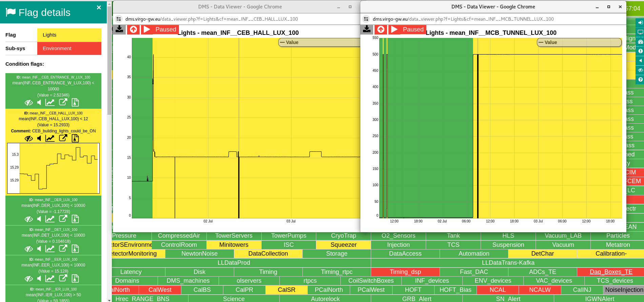Image resolution: width=644 pixels, height=302 pixels.
Task: Open DET_LUX flag in external window
Action: tap(63, 248)
